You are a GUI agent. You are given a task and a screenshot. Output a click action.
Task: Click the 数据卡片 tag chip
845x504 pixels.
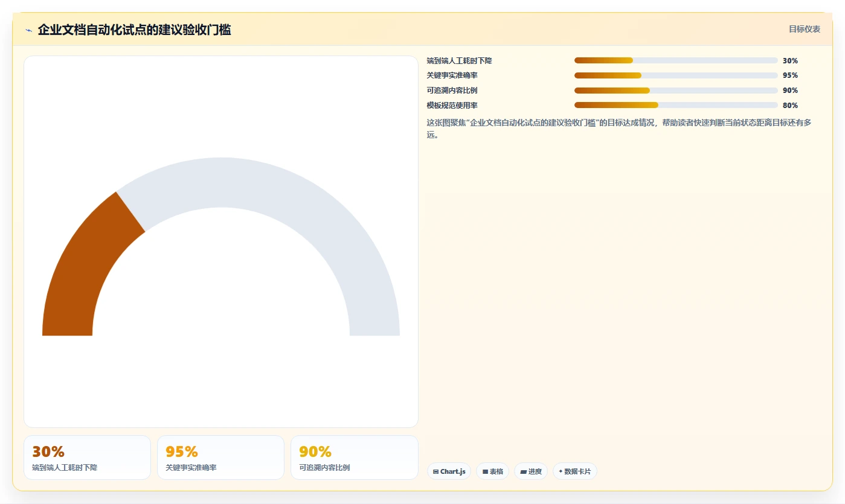pyautogui.click(x=575, y=471)
